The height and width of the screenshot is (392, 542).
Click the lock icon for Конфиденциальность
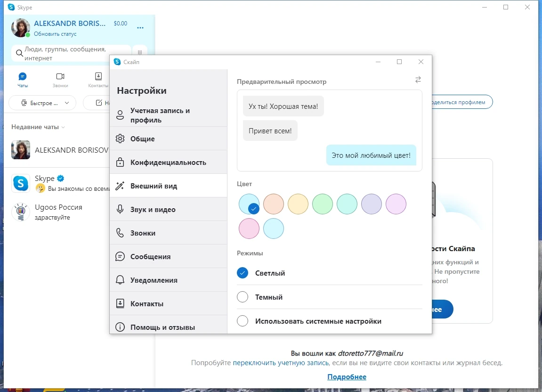click(120, 162)
